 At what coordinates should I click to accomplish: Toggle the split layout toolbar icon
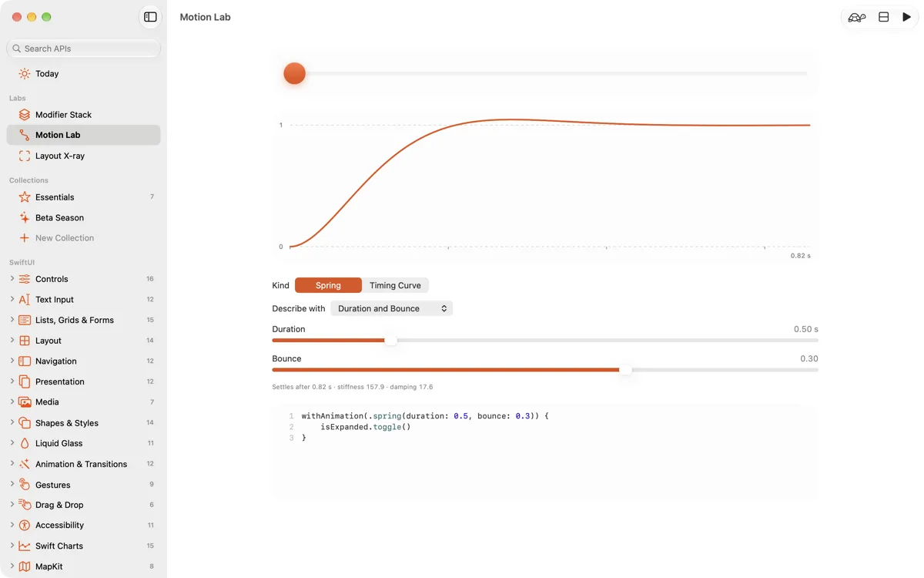point(884,17)
